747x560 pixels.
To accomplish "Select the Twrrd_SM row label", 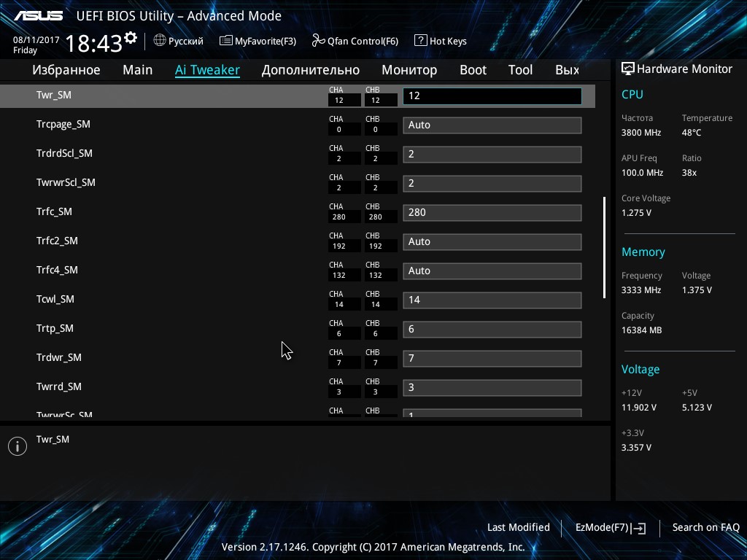I will [59, 386].
